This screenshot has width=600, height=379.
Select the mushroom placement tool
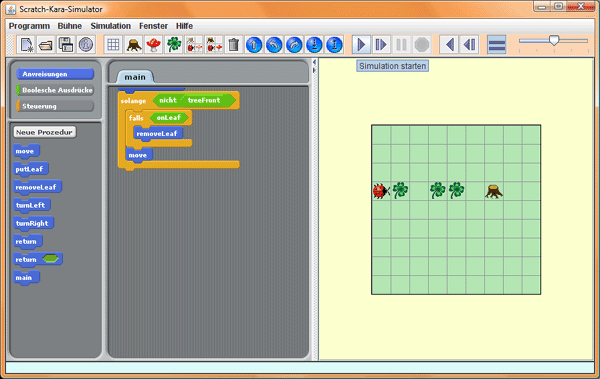tap(153, 45)
